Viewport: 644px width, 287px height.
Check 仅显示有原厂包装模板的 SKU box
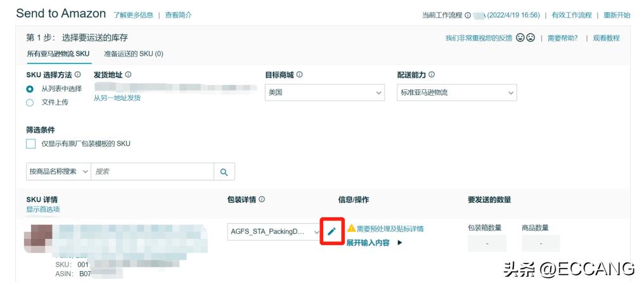point(31,144)
